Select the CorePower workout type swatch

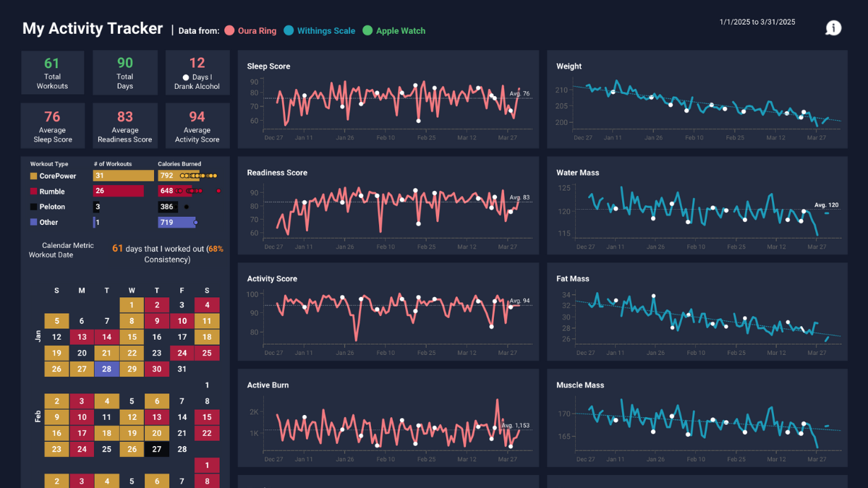pyautogui.click(x=33, y=176)
